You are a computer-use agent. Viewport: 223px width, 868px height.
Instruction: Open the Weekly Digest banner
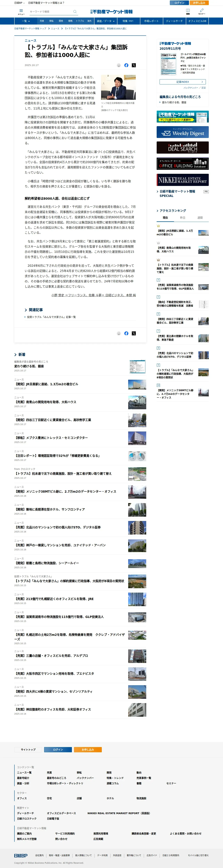pos(183,132)
